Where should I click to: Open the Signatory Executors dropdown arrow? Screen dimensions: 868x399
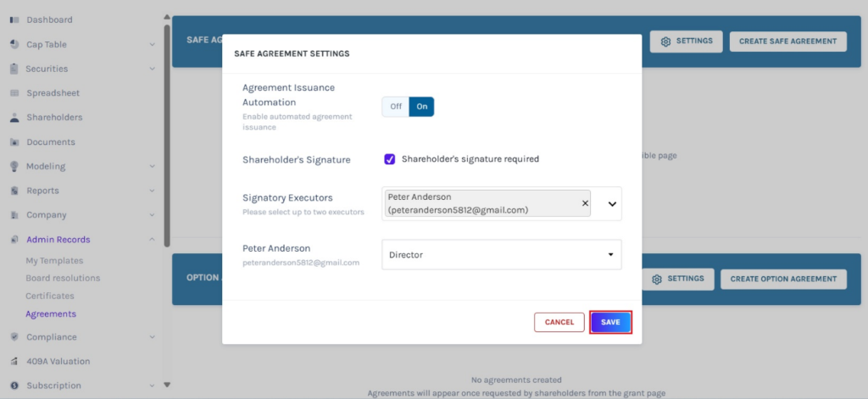(612, 203)
